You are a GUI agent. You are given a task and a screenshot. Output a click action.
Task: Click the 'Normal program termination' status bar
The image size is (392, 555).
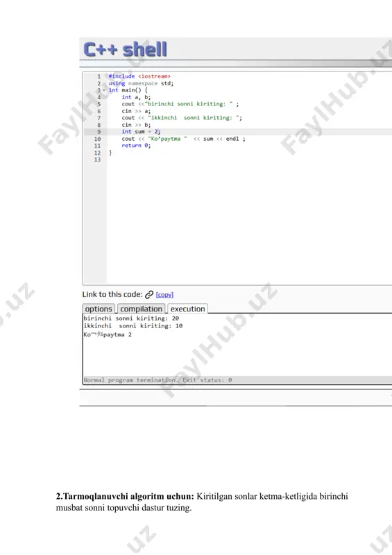[237, 380]
